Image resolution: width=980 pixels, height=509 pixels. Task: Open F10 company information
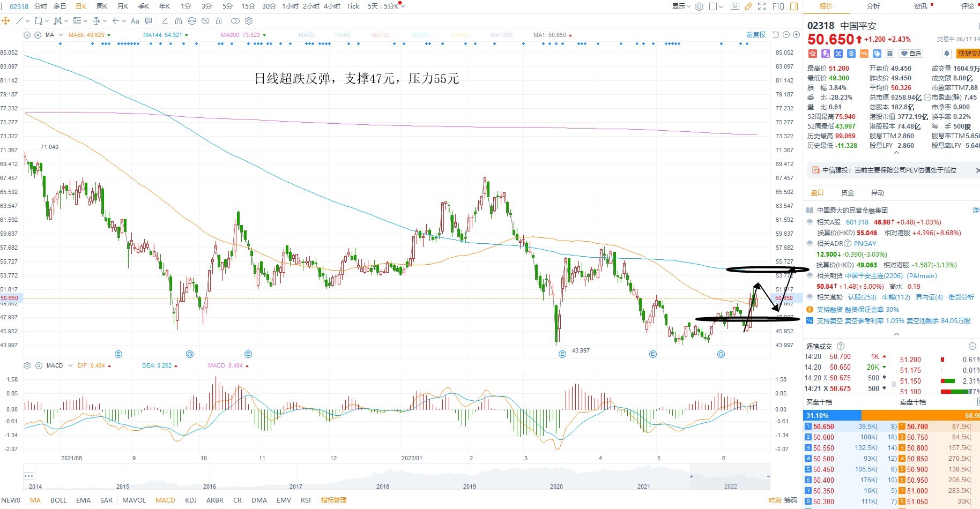(778, 6)
